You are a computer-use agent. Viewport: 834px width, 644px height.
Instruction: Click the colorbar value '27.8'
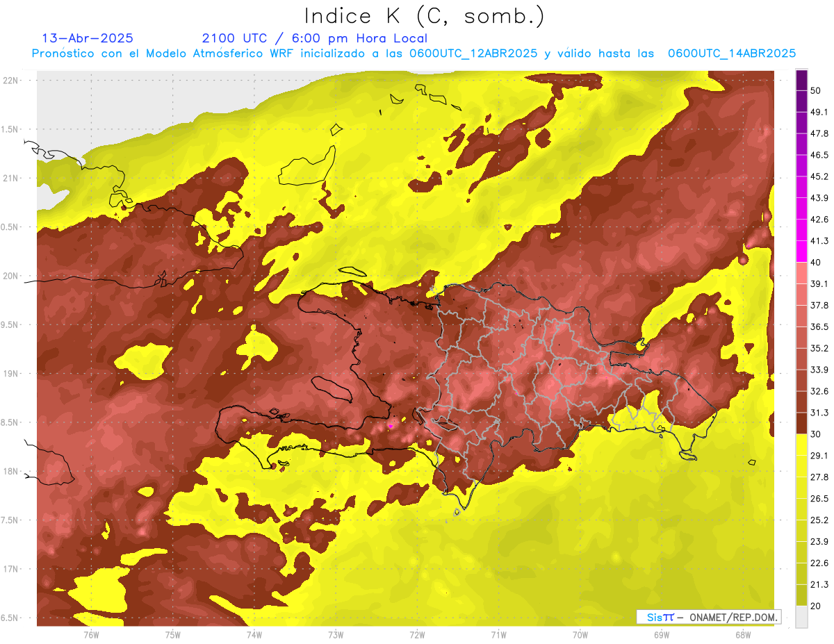(x=819, y=477)
